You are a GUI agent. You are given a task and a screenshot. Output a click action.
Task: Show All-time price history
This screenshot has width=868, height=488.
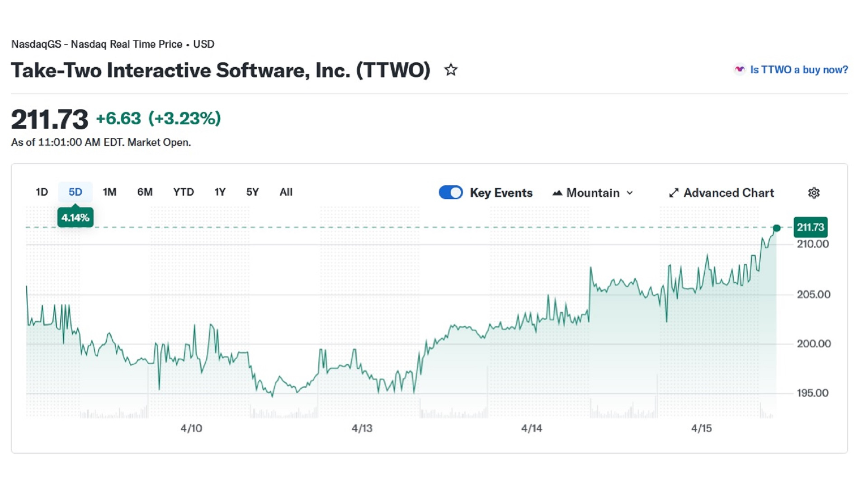pyautogui.click(x=286, y=192)
